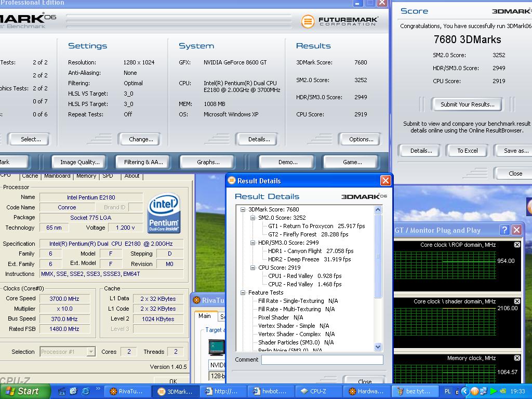The image size is (532, 399).
Task: Click the Intel Pentium logo in CPU-Z
Action: 164,213
